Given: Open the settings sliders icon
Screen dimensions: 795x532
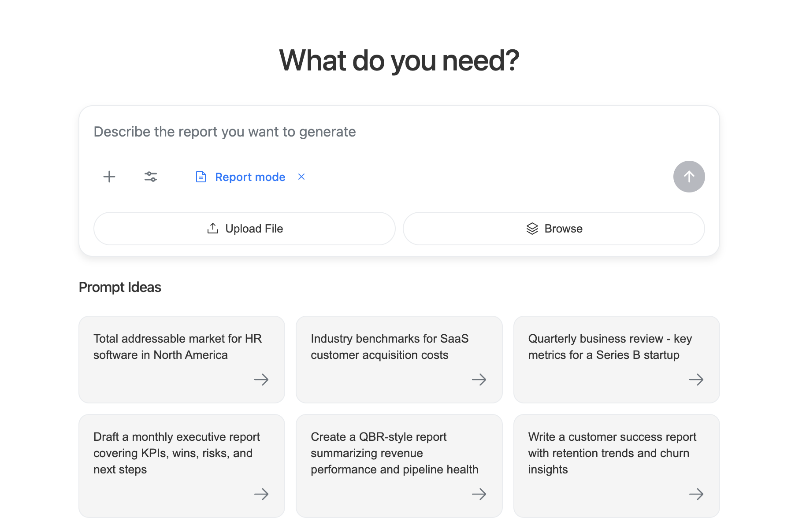Looking at the screenshot, I should coord(150,177).
